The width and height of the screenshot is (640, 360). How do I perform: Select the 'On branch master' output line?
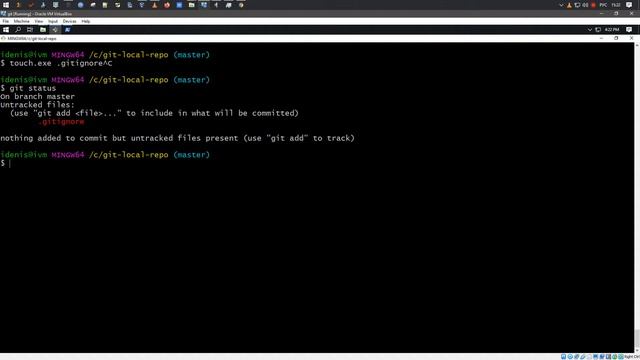point(38,97)
